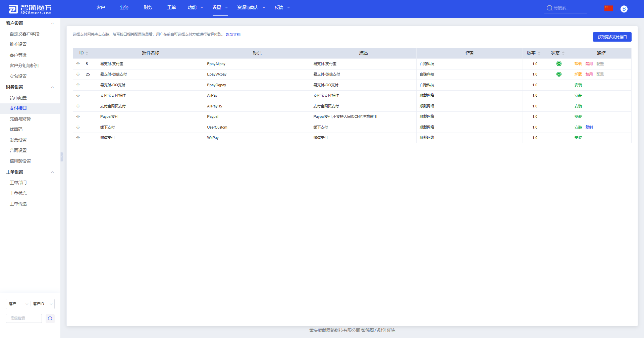
Task: Click 卸载 for 易支付-支付宝
Action: pos(578,64)
